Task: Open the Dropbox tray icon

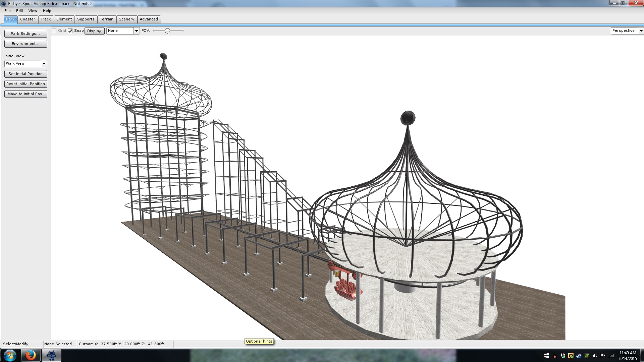Action: (x=563, y=356)
